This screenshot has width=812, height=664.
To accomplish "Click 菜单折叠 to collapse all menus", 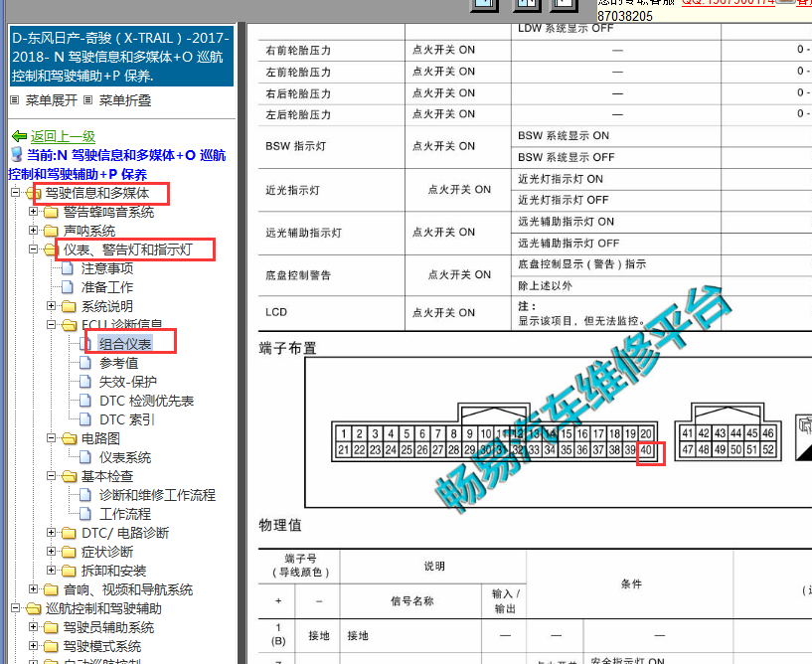I will click(x=125, y=100).
